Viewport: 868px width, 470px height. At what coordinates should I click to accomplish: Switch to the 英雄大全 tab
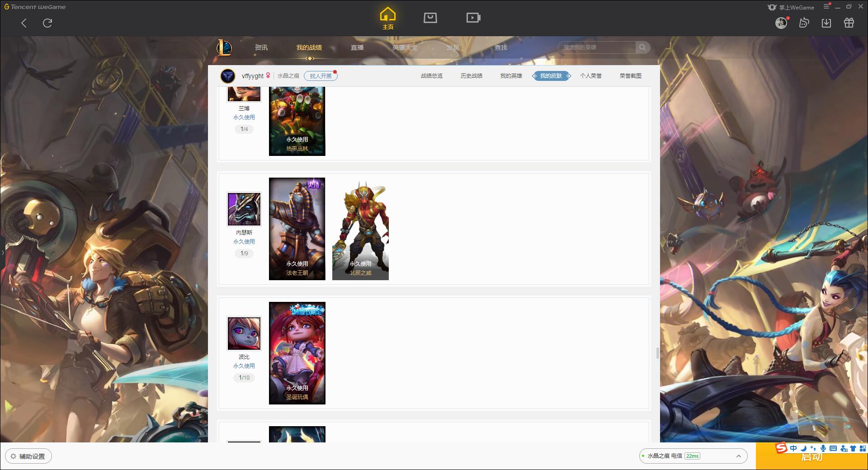pyautogui.click(x=405, y=47)
